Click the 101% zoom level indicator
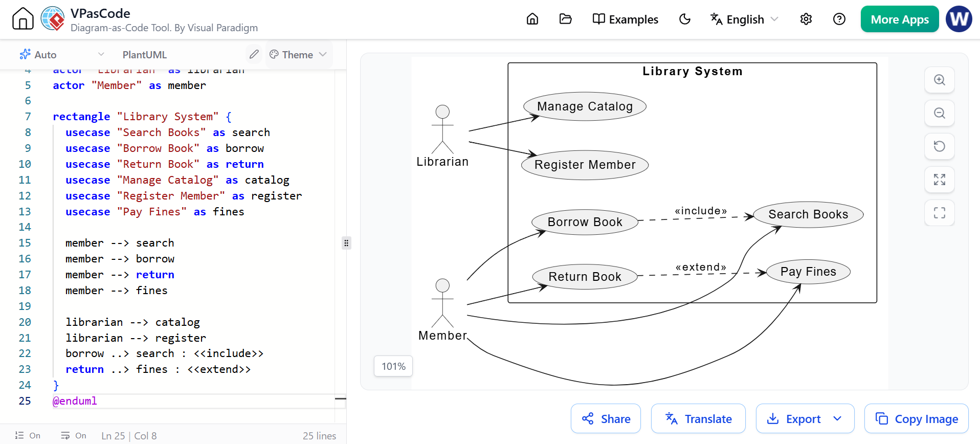The image size is (980, 444). (393, 366)
